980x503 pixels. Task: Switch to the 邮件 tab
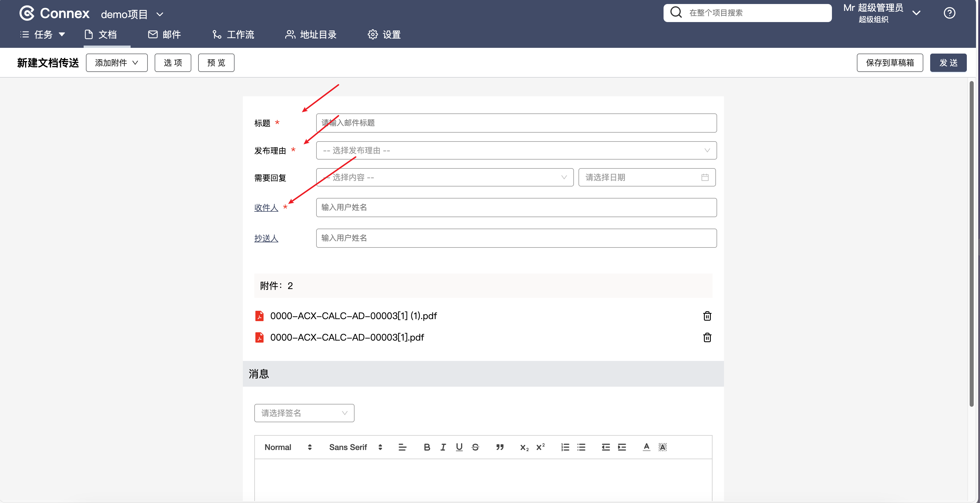pyautogui.click(x=164, y=35)
